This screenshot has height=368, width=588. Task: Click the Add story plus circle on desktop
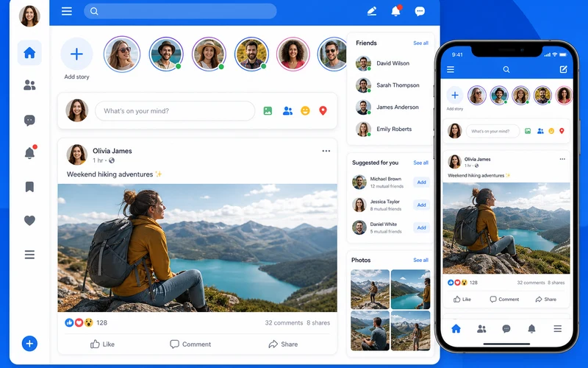76,54
